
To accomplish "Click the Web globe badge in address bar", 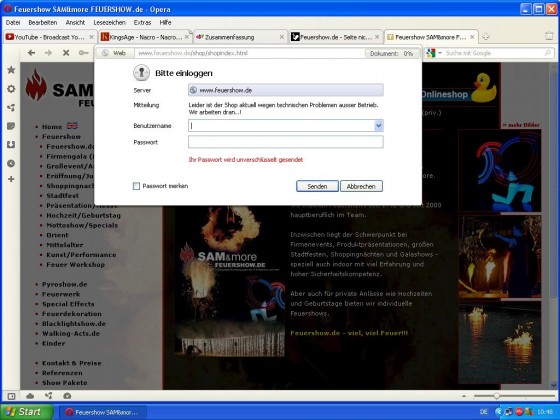I will click(114, 53).
